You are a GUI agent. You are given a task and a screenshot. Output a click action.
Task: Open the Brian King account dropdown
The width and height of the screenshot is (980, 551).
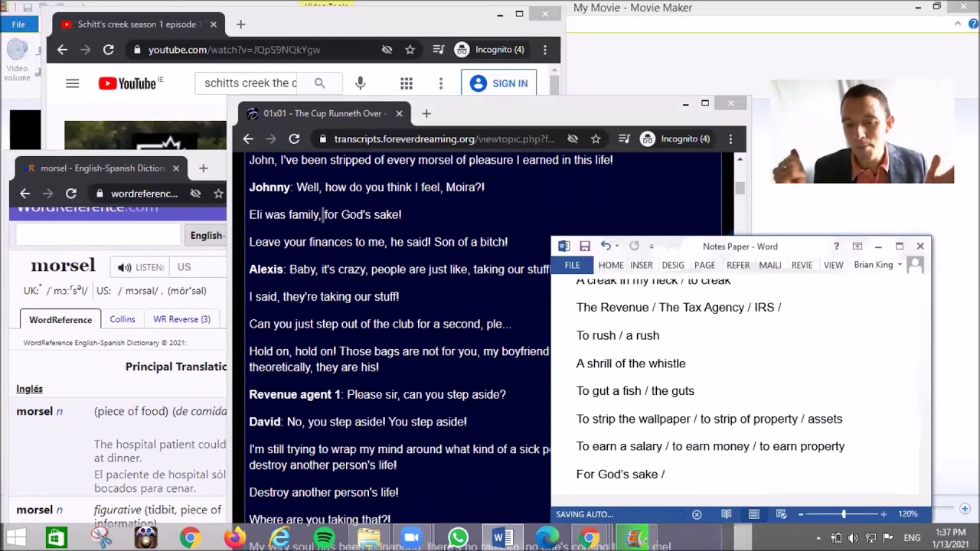(x=878, y=265)
